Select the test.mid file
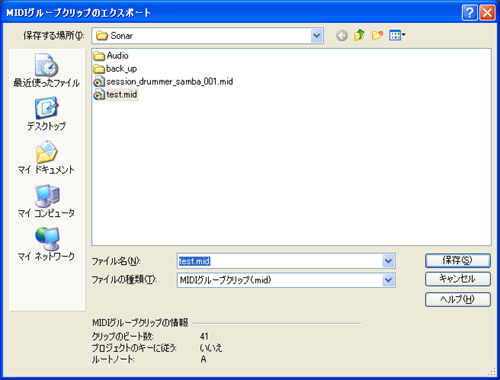Image resolution: width=500 pixels, height=380 pixels. (115, 95)
